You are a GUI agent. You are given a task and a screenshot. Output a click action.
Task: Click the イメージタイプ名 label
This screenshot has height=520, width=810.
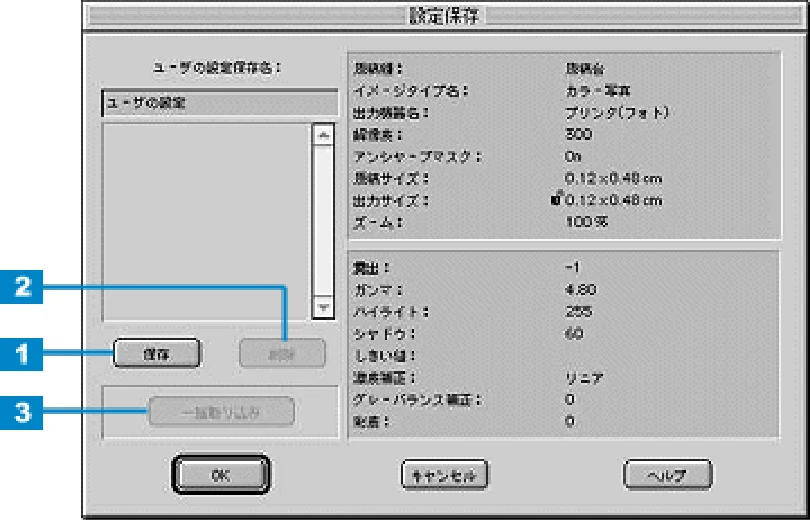click(410, 91)
